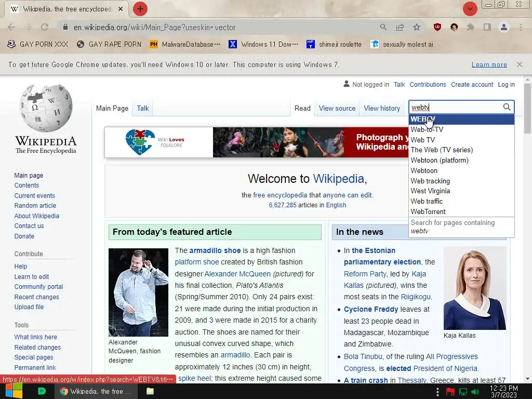Open the View source tab
The height and width of the screenshot is (399, 532).
pyautogui.click(x=337, y=108)
